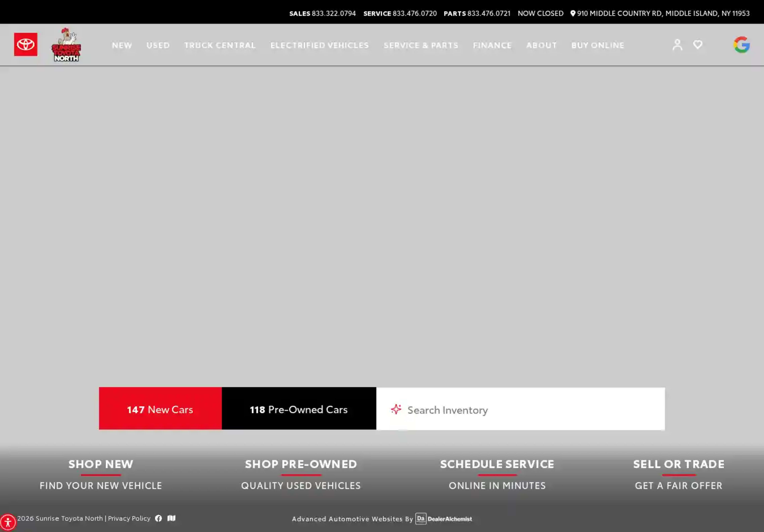Open the BUY ONLINE menu
This screenshot has height=532, width=764.
[598, 45]
